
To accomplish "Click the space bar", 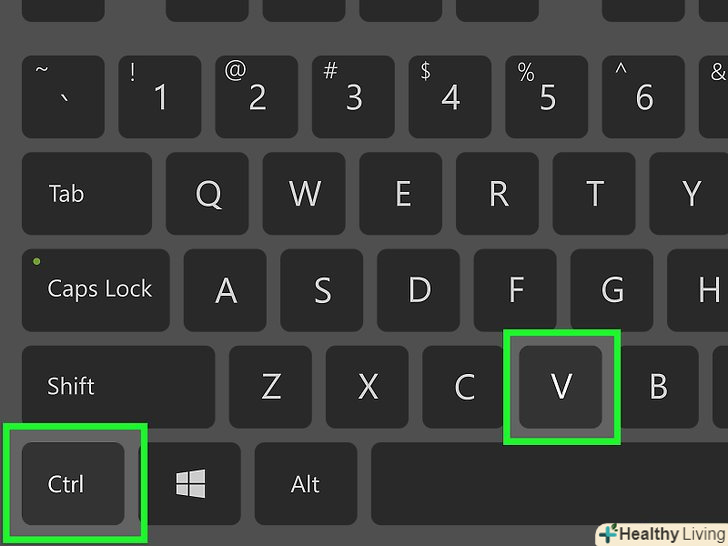I will (x=549, y=483).
